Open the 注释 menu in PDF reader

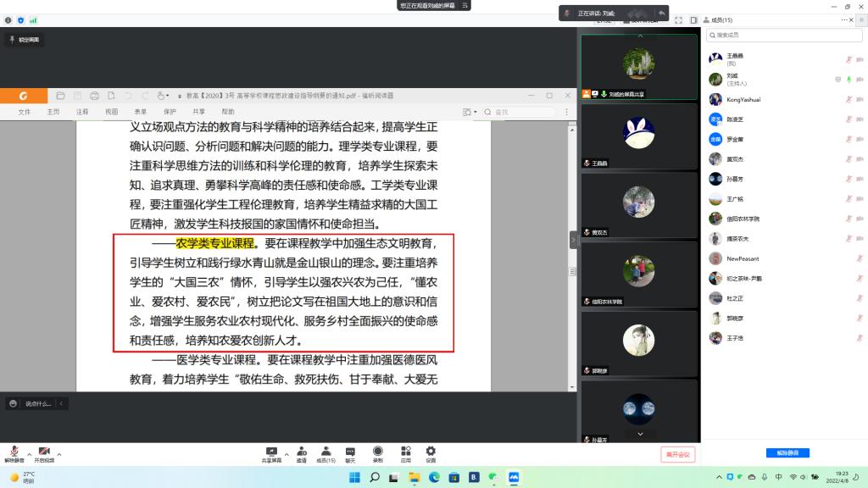(82, 112)
